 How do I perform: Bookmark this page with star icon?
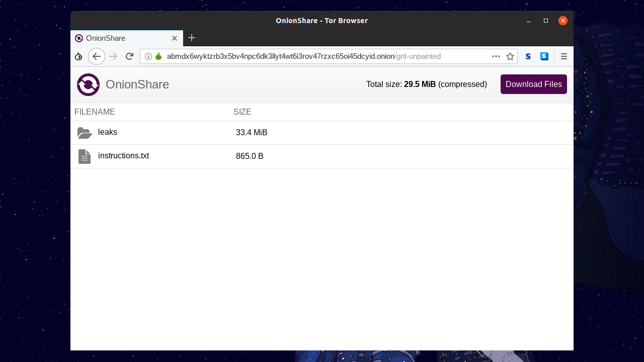coord(510,56)
